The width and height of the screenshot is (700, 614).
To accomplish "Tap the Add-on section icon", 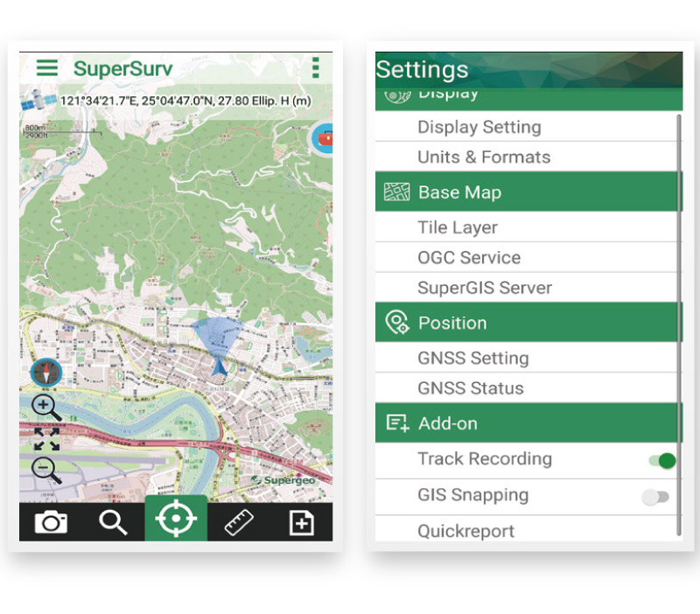I will (x=397, y=423).
